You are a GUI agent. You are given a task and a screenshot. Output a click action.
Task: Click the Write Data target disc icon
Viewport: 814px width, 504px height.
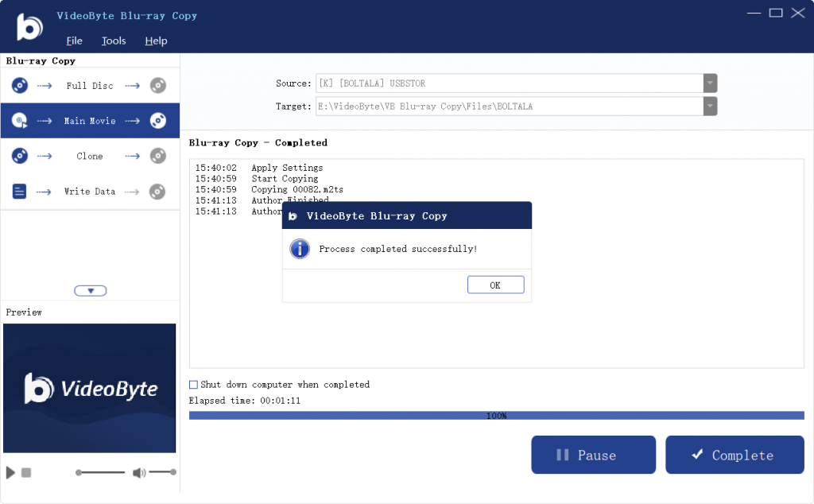click(x=157, y=192)
